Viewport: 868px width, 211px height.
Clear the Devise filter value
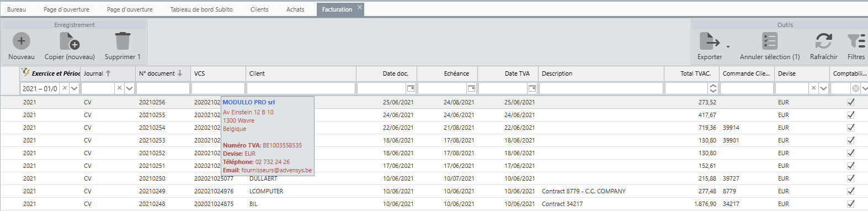(813, 88)
